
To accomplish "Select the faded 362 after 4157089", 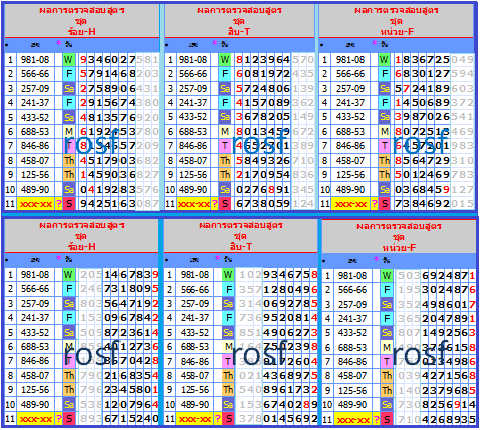I will (303, 103).
